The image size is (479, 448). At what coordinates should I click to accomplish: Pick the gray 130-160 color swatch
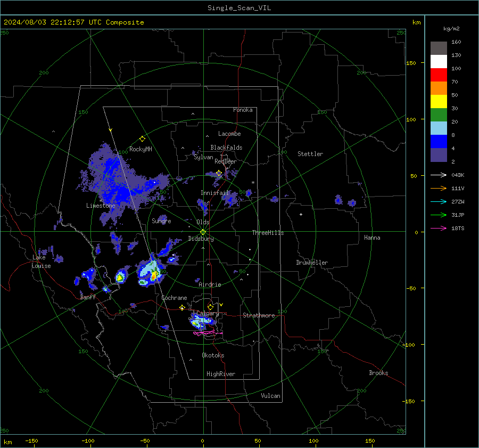pyautogui.click(x=439, y=48)
